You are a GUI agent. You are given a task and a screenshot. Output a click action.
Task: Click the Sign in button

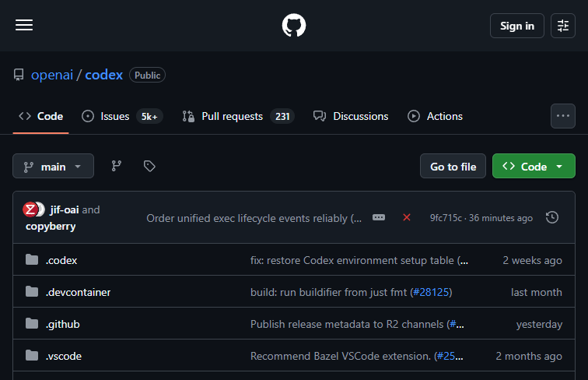pyautogui.click(x=516, y=26)
